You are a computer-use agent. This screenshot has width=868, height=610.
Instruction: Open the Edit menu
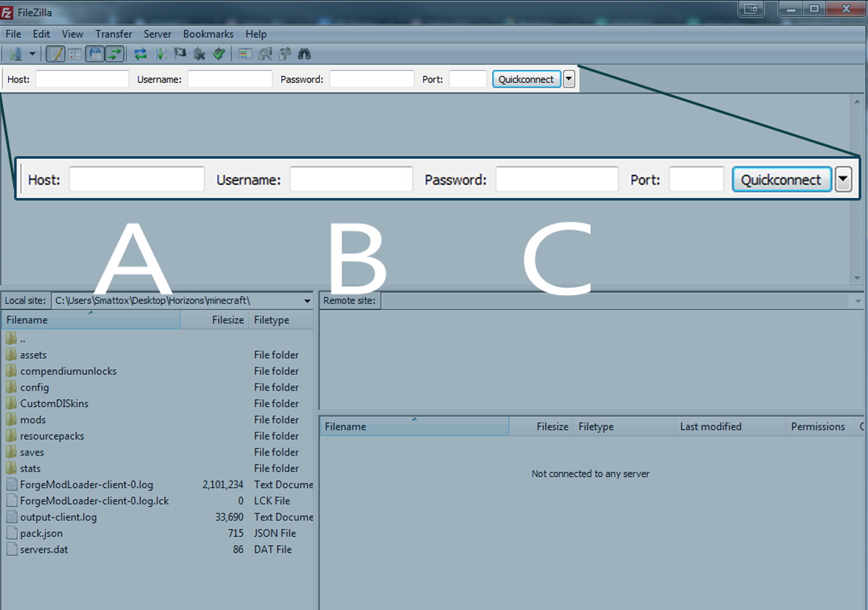click(x=41, y=34)
